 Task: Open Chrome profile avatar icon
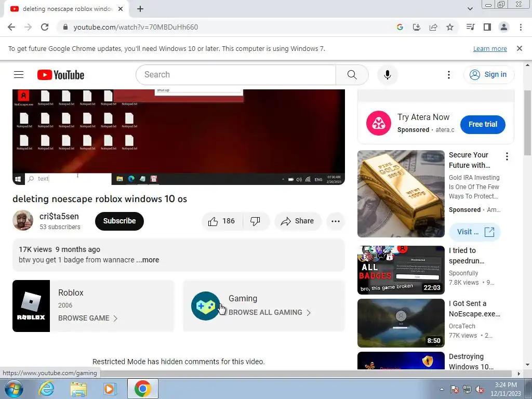504,27
